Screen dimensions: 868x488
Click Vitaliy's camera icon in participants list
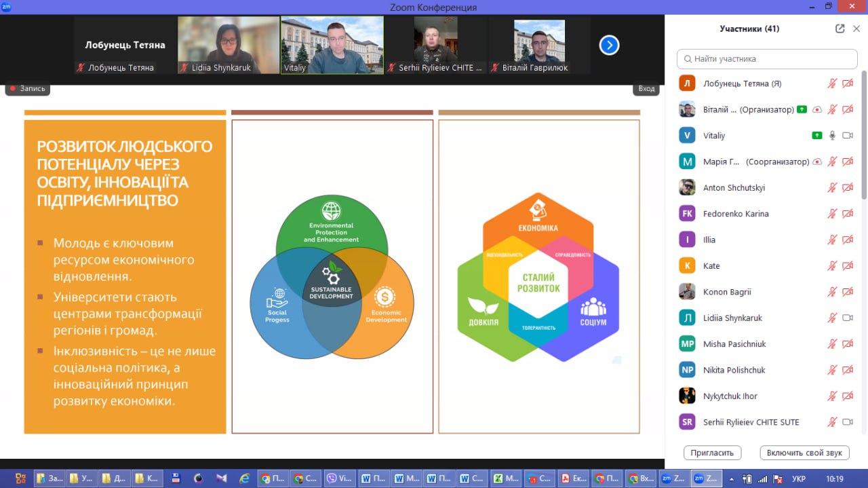pyautogui.click(x=848, y=136)
